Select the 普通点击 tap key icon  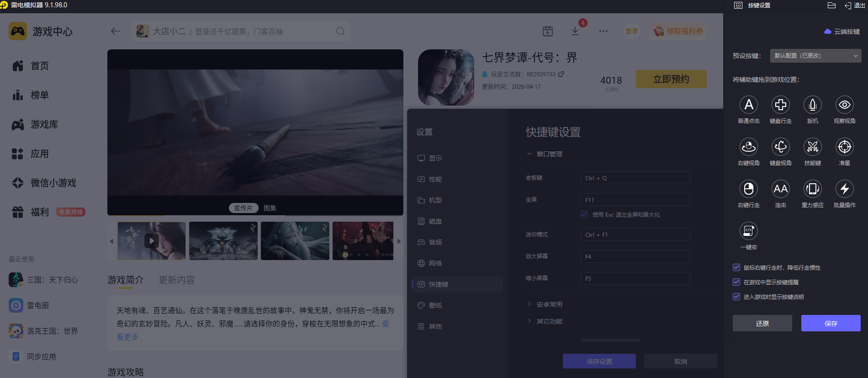[748, 105]
